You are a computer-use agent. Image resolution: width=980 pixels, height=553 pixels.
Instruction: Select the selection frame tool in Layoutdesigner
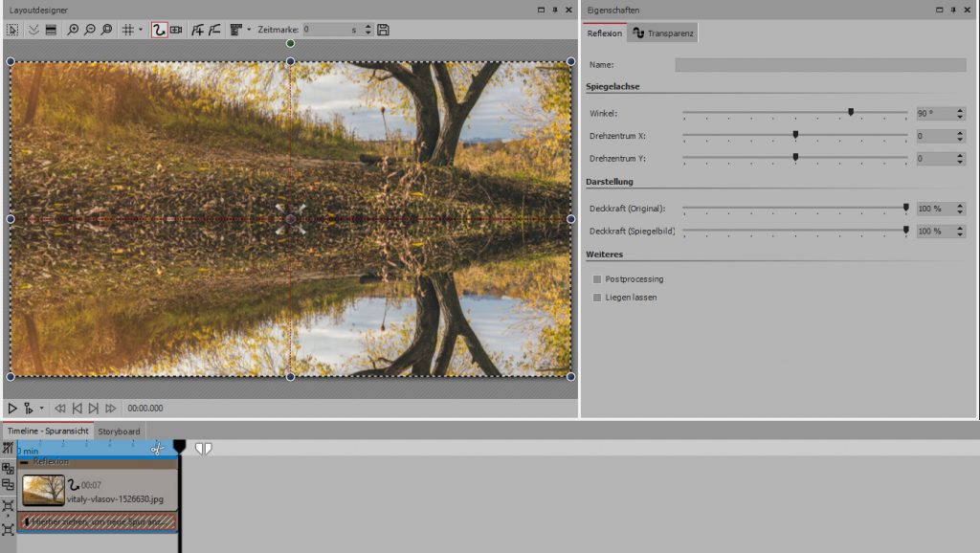point(11,31)
